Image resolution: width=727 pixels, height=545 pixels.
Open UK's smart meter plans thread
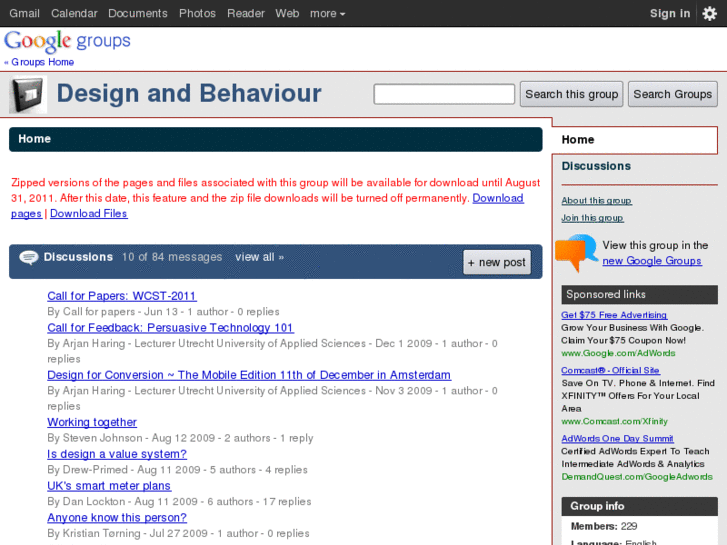pos(109,486)
